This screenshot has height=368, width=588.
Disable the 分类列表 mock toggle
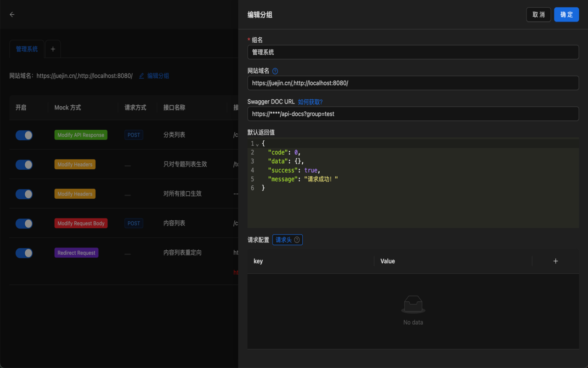point(24,135)
